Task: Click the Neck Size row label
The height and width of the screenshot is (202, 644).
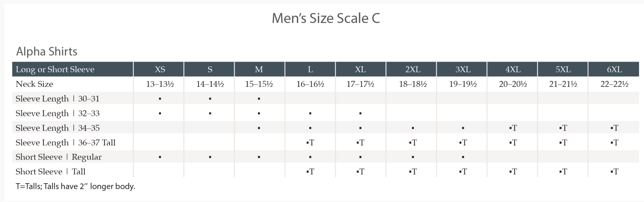Action: (34, 84)
